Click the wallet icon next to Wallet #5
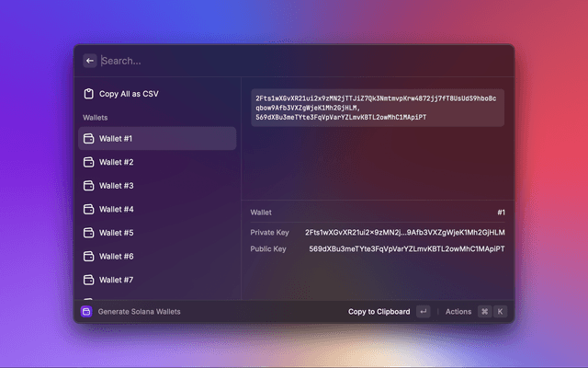This screenshot has width=588, height=368. pos(89,233)
